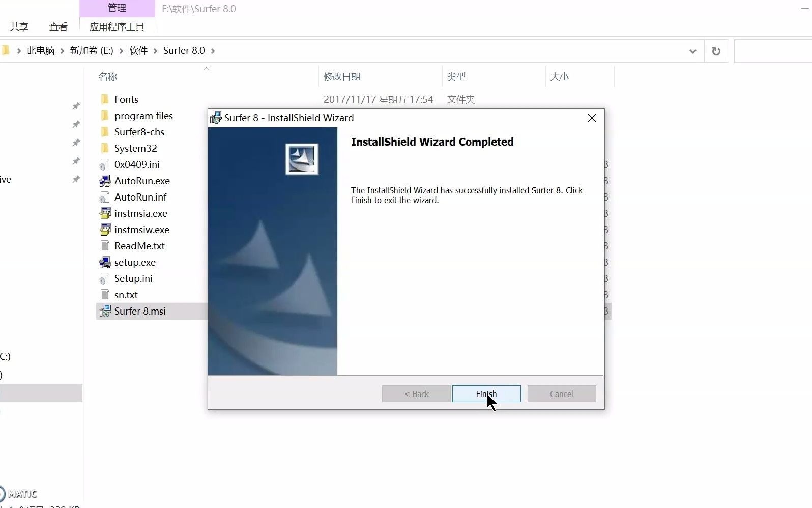This screenshot has width=812, height=508.
Task: Click the Surfer logo in wizard banner
Action: coord(302,159)
